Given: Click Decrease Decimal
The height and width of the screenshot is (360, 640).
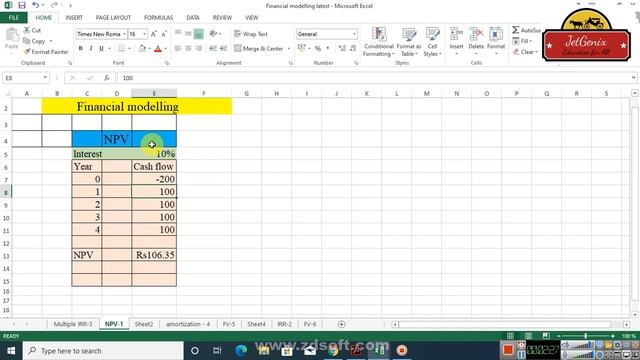Looking at the screenshot, I should point(353,48).
